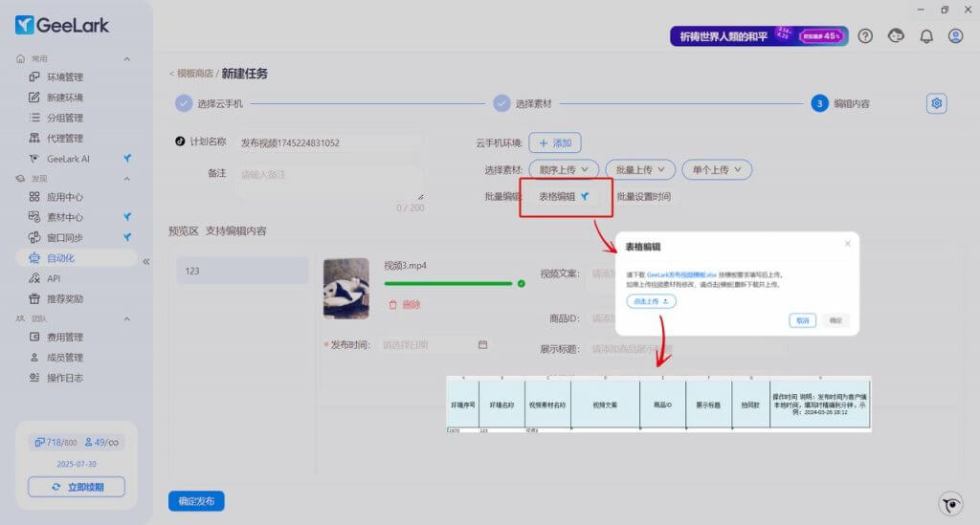Open the notifications bell

pos(925,36)
